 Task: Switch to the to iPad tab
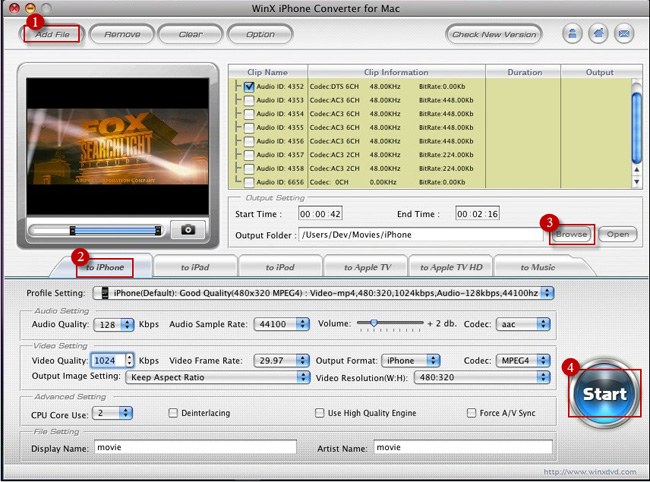[x=195, y=267]
